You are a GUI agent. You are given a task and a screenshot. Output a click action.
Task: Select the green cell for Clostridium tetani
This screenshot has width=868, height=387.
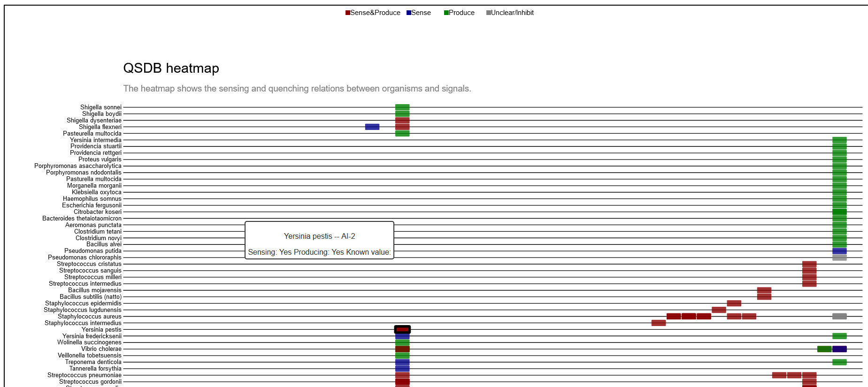[839, 231]
